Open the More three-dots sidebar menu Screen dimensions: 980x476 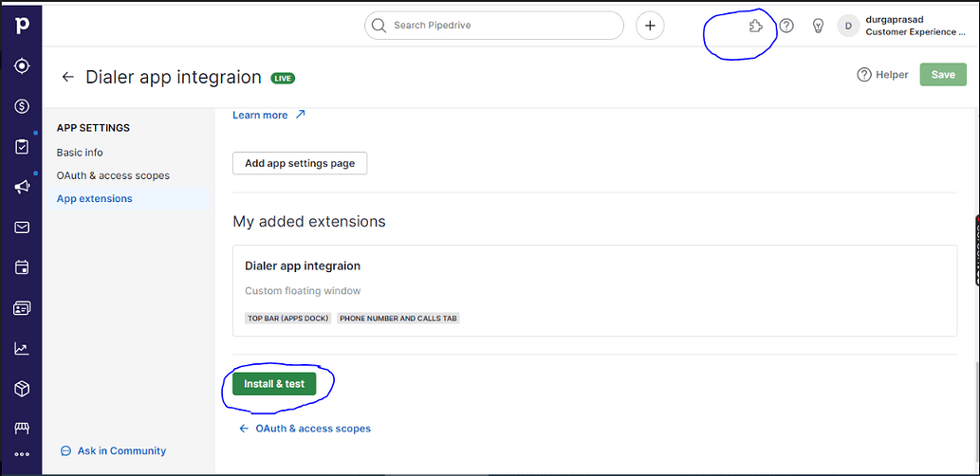22,454
